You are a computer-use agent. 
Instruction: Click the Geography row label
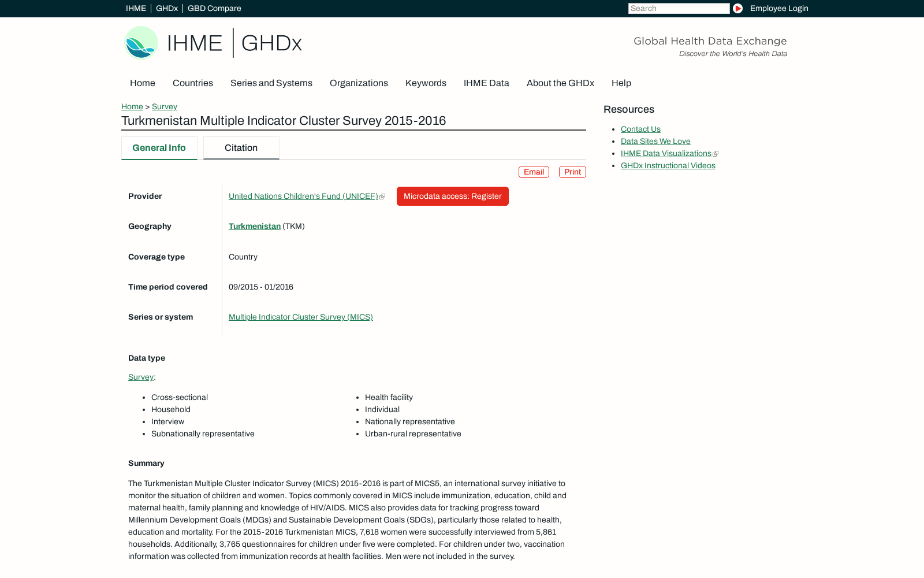tap(150, 227)
